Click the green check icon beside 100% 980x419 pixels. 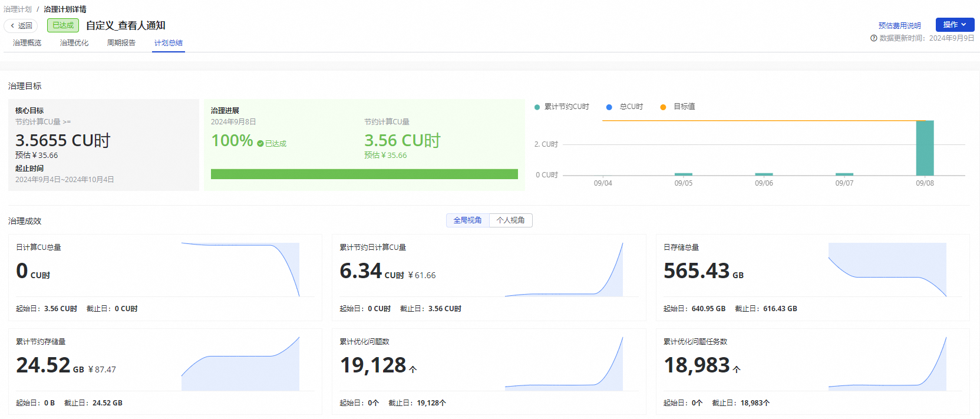(x=260, y=144)
